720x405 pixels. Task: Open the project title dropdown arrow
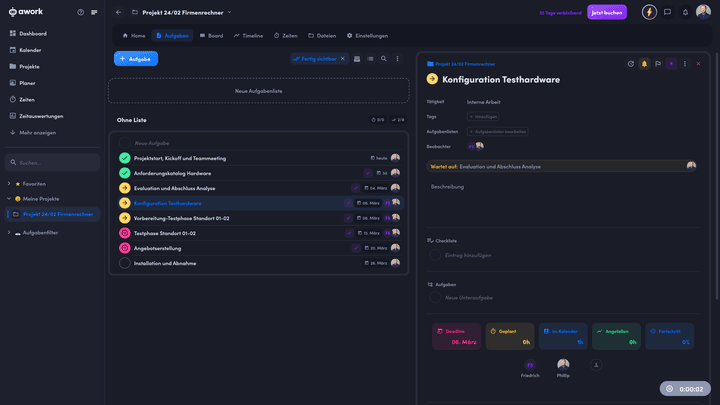(229, 12)
